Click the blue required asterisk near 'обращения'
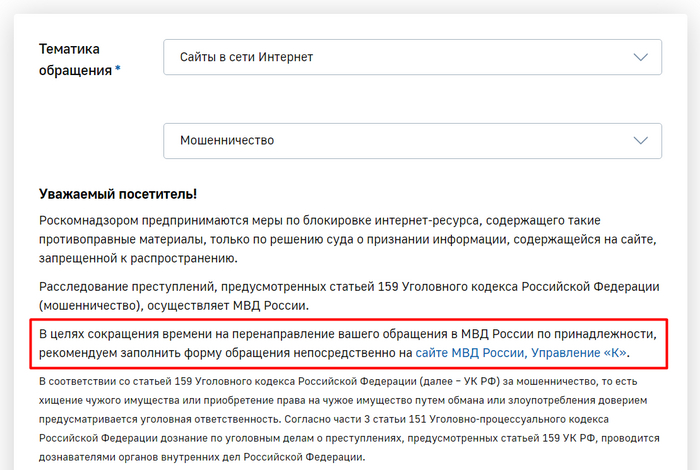 pos(118,69)
